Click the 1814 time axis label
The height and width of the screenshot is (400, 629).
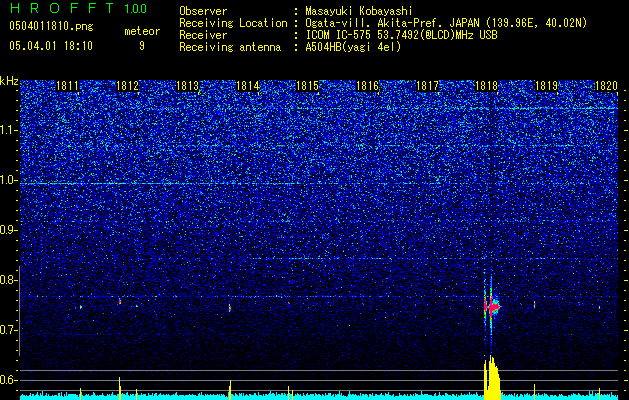point(248,86)
